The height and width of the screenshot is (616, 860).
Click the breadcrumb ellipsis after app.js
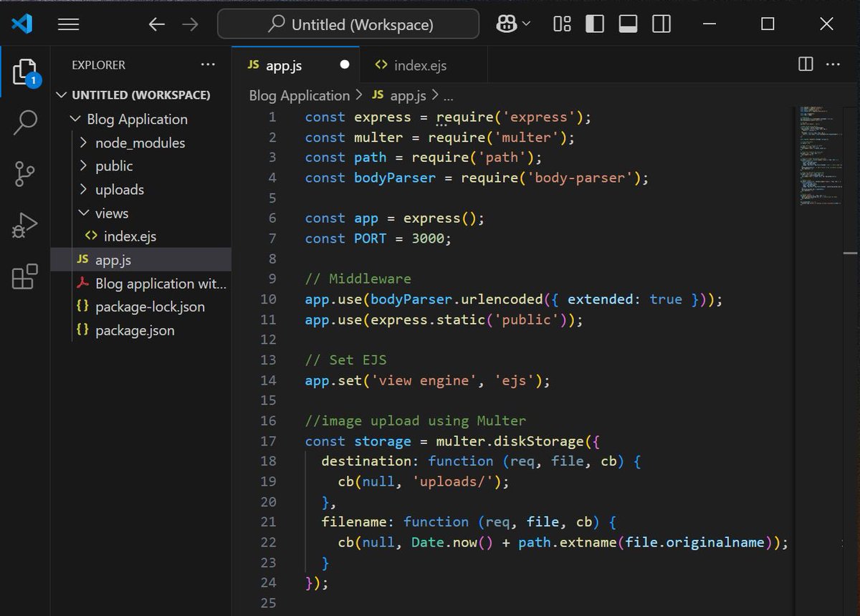point(449,96)
